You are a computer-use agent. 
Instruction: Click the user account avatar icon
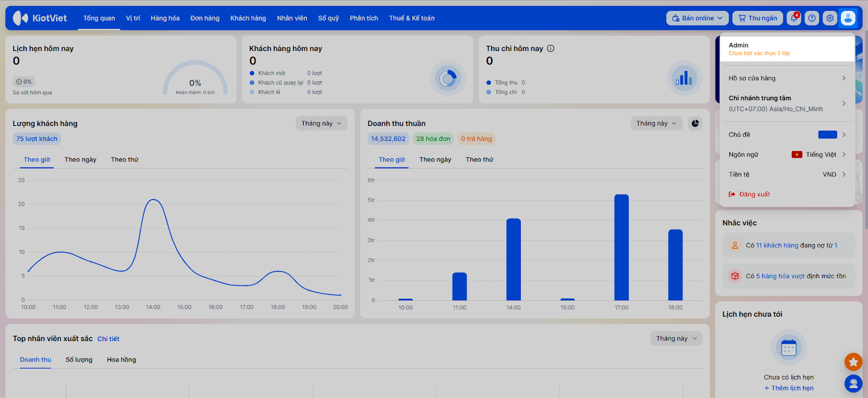click(x=847, y=18)
